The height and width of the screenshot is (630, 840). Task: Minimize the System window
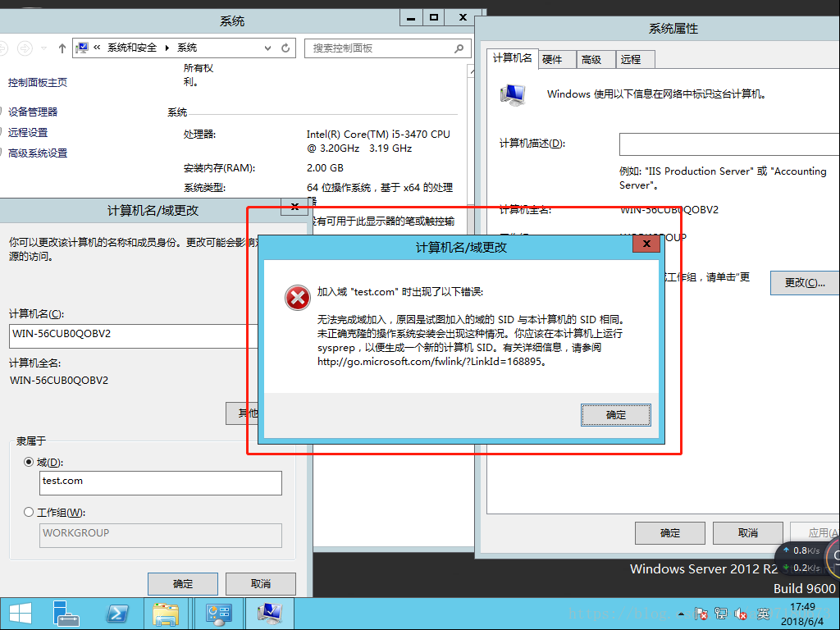(x=411, y=18)
